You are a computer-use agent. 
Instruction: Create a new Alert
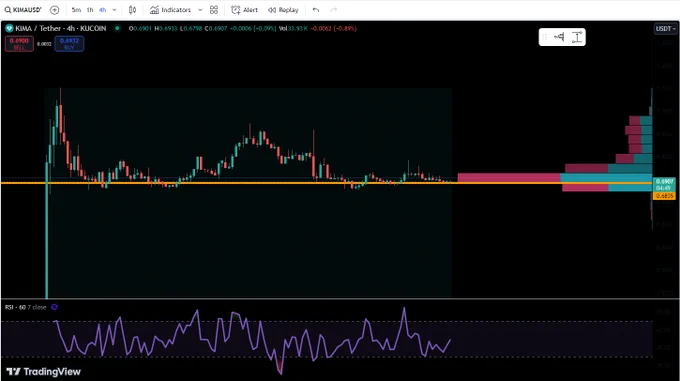245,10
